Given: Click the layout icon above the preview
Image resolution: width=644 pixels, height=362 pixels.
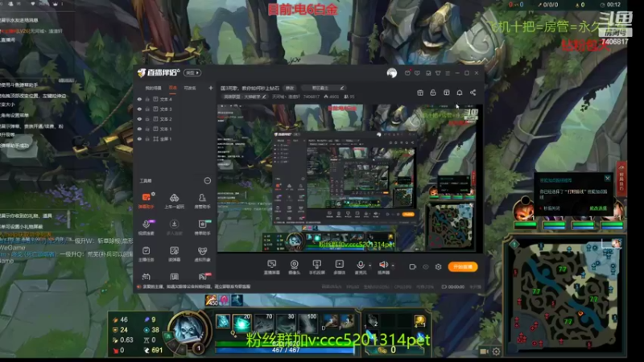Looking at the screenshot, I should 447,93.
